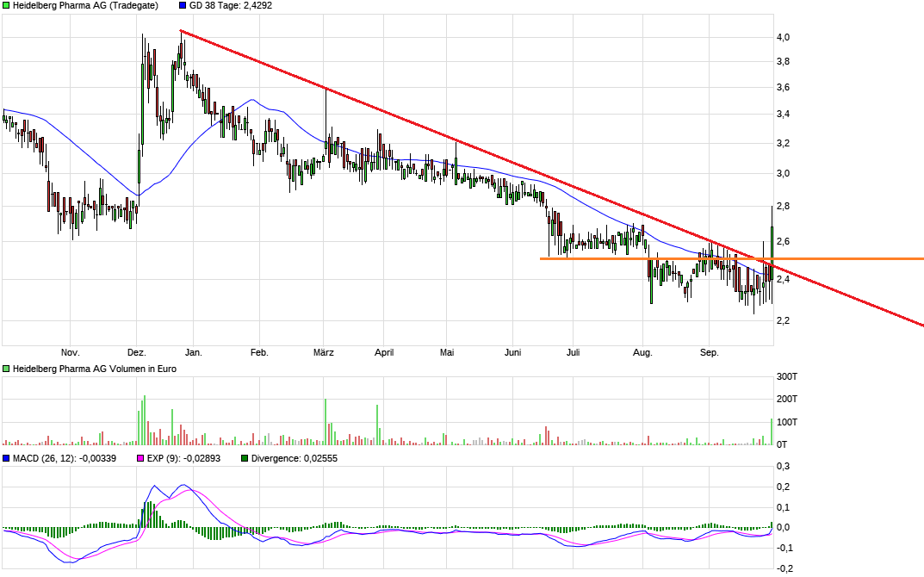Select the 'Nov.' month label on the time axis

point(71,352)
